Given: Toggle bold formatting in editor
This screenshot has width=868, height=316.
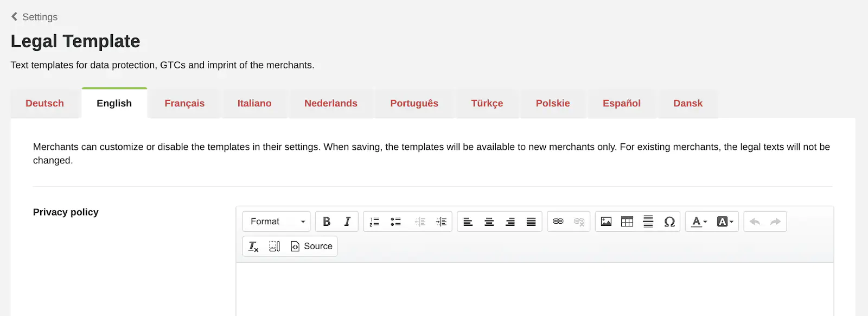Looking at the screenshot, I should click(x=327, y=222).
